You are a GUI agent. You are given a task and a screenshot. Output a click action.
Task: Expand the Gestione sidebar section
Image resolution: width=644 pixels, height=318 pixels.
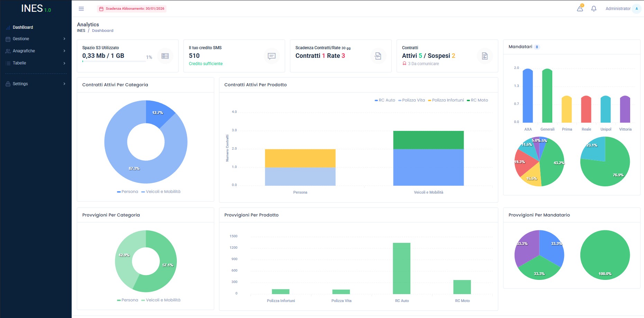[64, 39]
